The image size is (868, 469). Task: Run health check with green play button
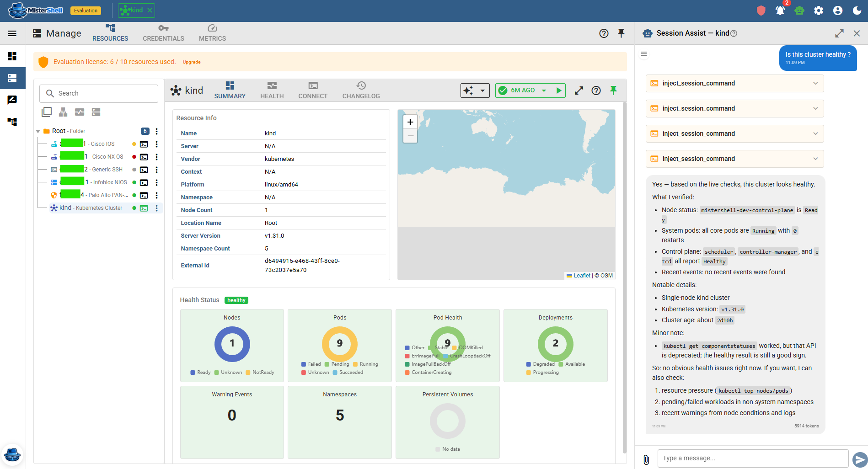(559, 91)
